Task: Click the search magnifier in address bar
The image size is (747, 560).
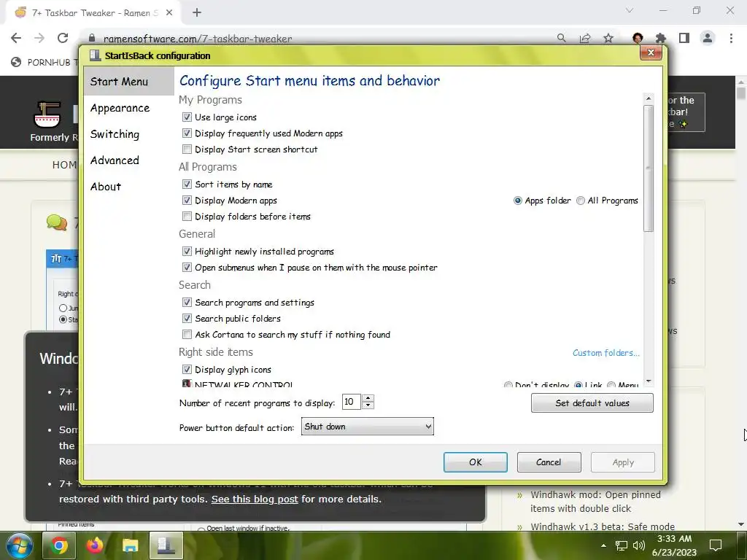Action: click(561, 38)
